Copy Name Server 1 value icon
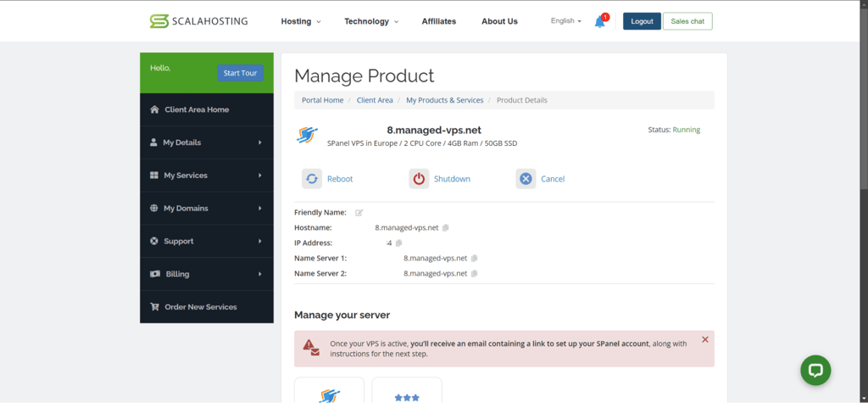The height and width of the screenshot is (403, 868). point(475,258)
